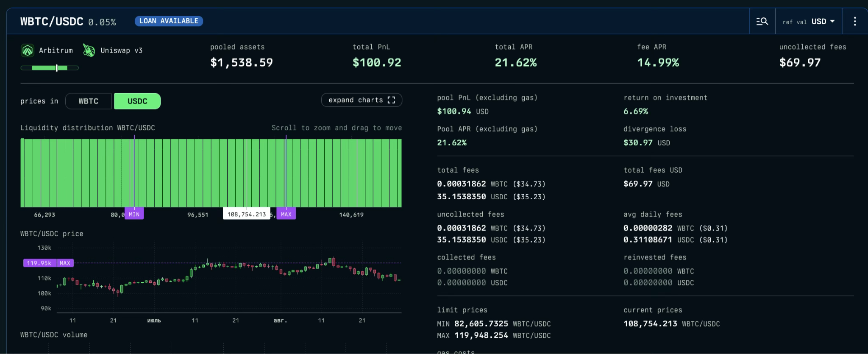Click the Arbitrum network icon
The width and height of the screenshot is (868, 354).
pyautogui.click(x=28, y=50)
